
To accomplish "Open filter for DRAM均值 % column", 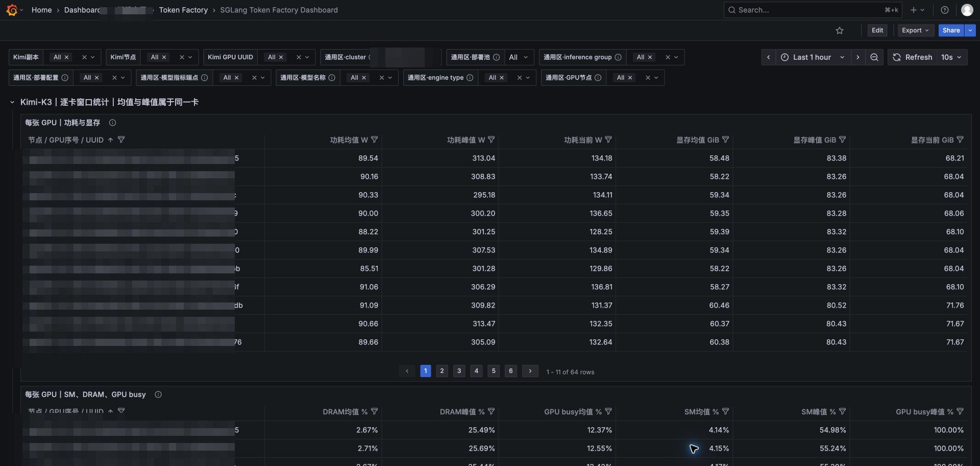I will (x=374, y=411).
